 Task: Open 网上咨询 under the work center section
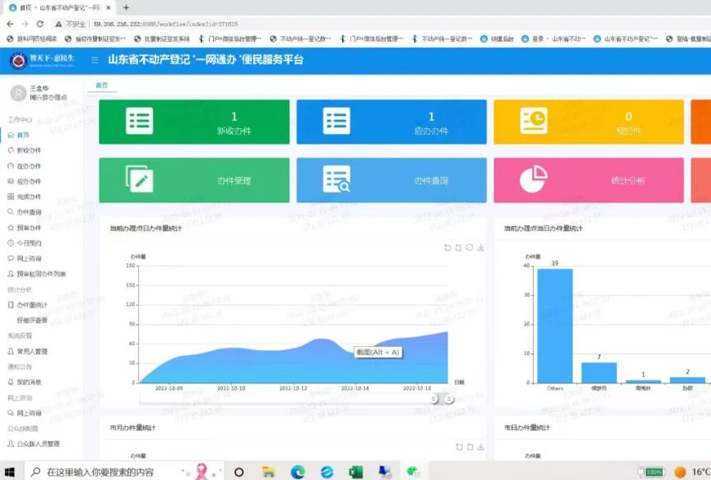pos(29,258)
